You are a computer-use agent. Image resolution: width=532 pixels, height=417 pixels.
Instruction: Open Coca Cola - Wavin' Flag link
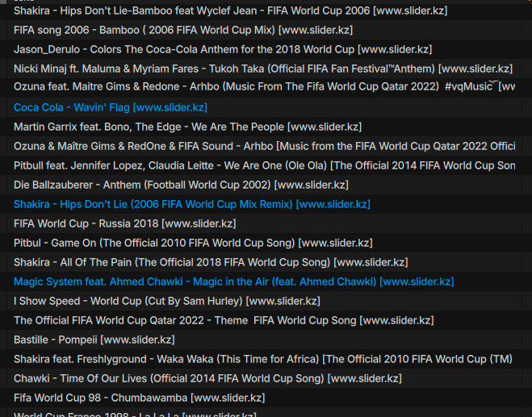tap(111, 107)
